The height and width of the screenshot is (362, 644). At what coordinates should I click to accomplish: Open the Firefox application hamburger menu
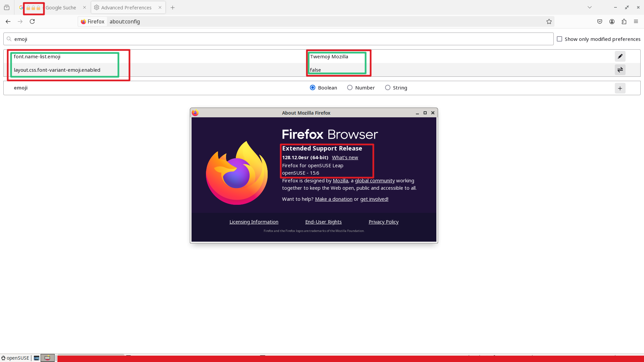(636, 21)
